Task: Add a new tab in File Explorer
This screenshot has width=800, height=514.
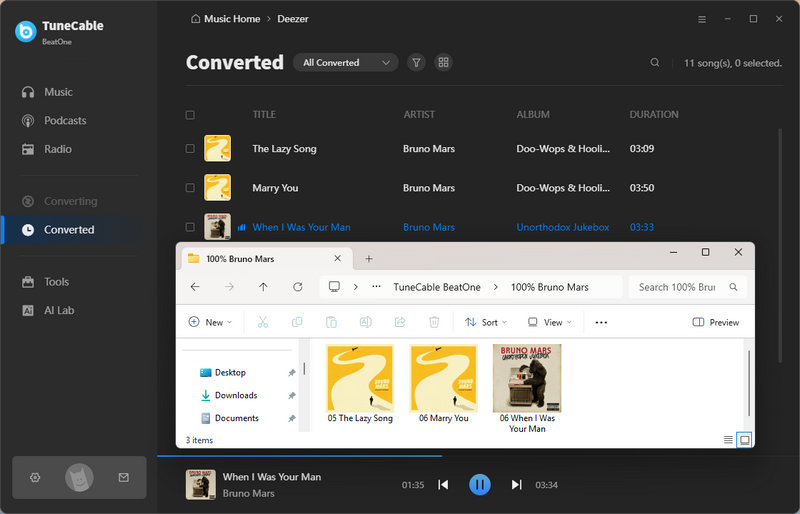Action: point(368,259)
